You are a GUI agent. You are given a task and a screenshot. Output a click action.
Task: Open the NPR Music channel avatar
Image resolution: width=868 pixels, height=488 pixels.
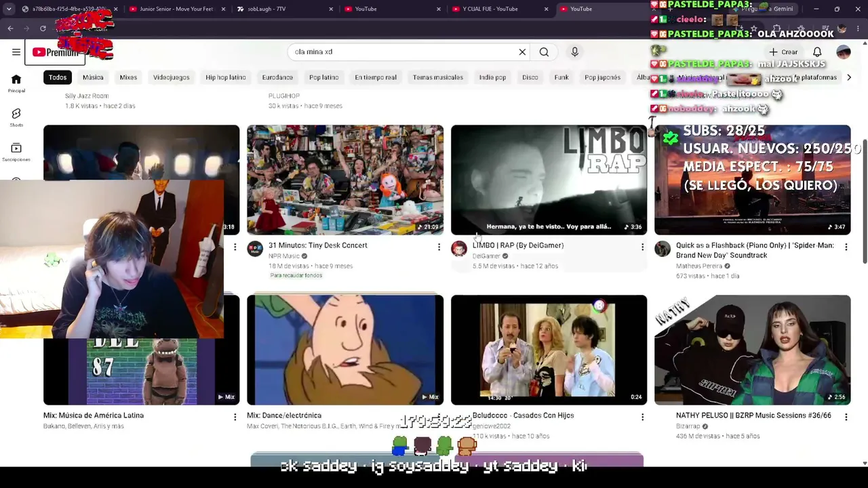point(255,249)
